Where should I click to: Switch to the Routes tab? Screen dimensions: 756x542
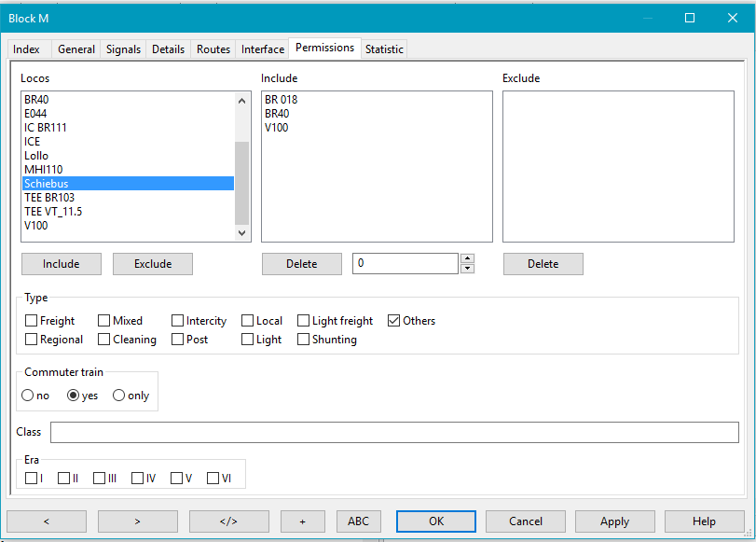[213, 49]
